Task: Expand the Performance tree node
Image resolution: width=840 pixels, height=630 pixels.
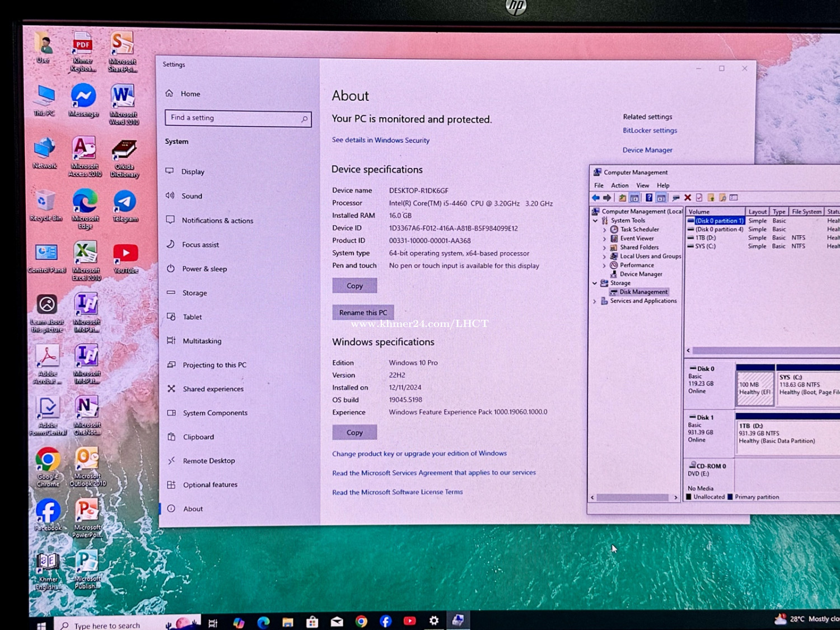Action: [604, 265]
